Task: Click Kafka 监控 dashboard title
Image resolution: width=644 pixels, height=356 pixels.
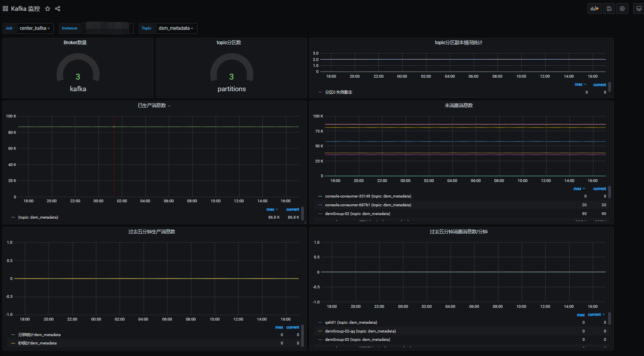Action: (25, 8)
